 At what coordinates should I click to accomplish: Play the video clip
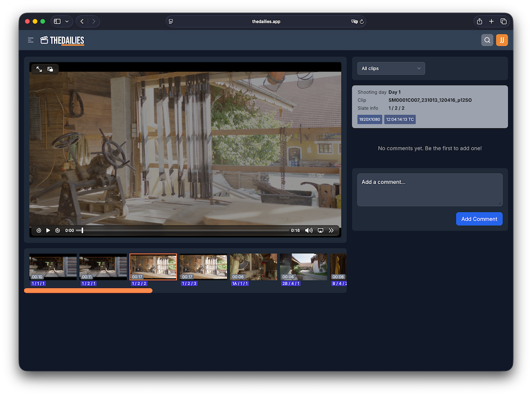[48, 230]
